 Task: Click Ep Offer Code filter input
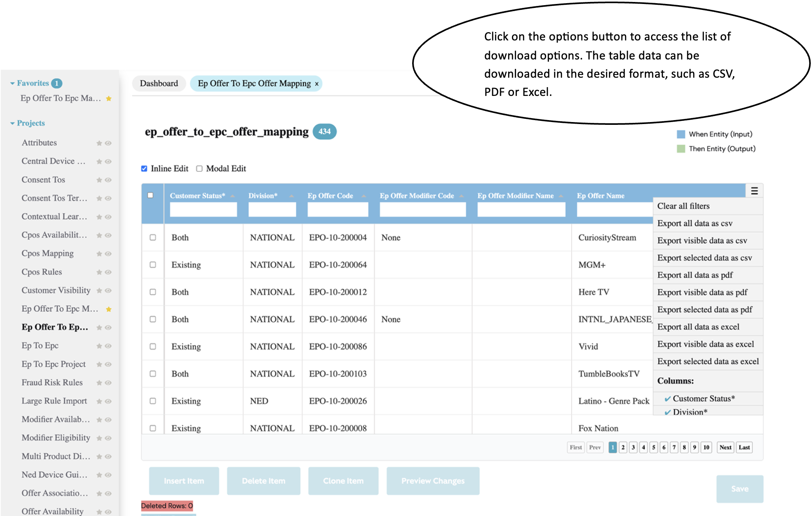point(338,209)
